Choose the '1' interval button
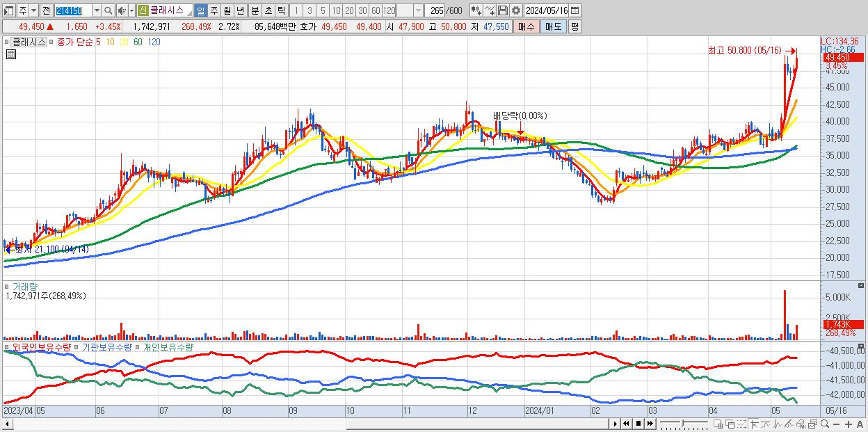Viewport: 868px width, 432px height. (296, 10)
